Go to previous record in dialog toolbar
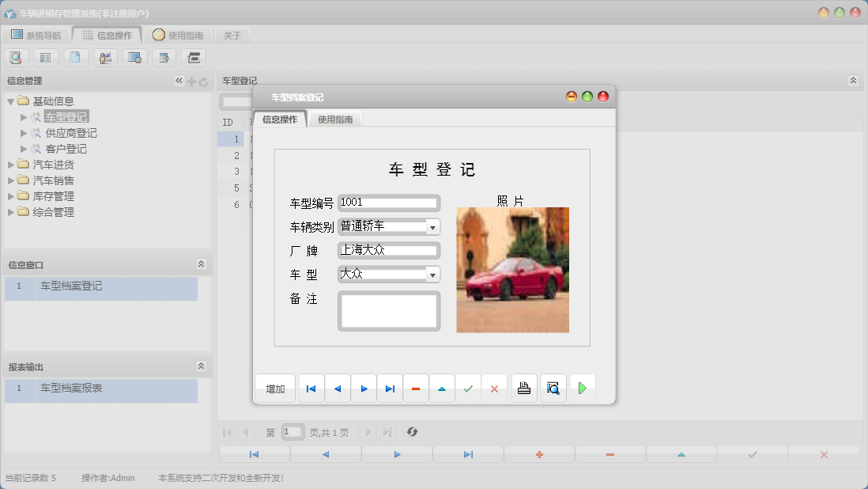Image resolution: width=868 pixels, height=489 pixels. [x=338, y=389]
